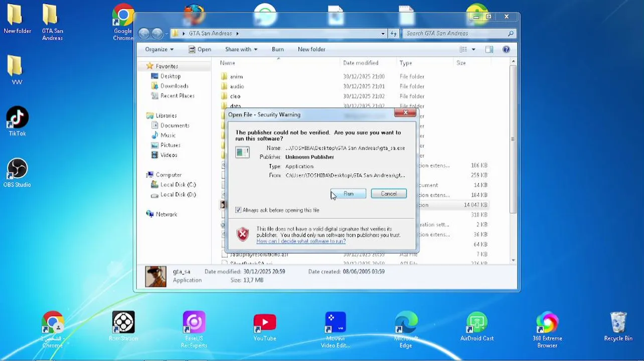Image resolution: width=644 pixels, height=361 pixels.
Task: Click the red shield warning icon
Action: [243, 234]
